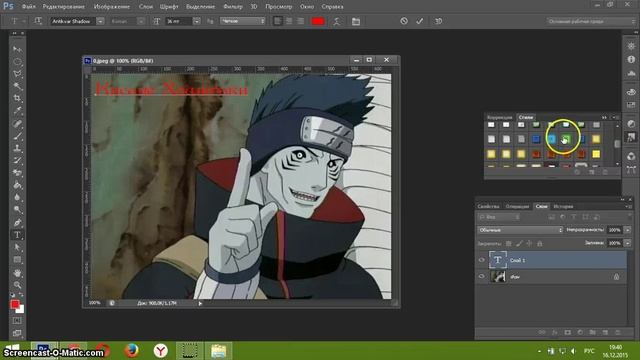Select the Healing Brush tool
The width and height of the screenshot is (640, 360).
(x=17, y=124)
